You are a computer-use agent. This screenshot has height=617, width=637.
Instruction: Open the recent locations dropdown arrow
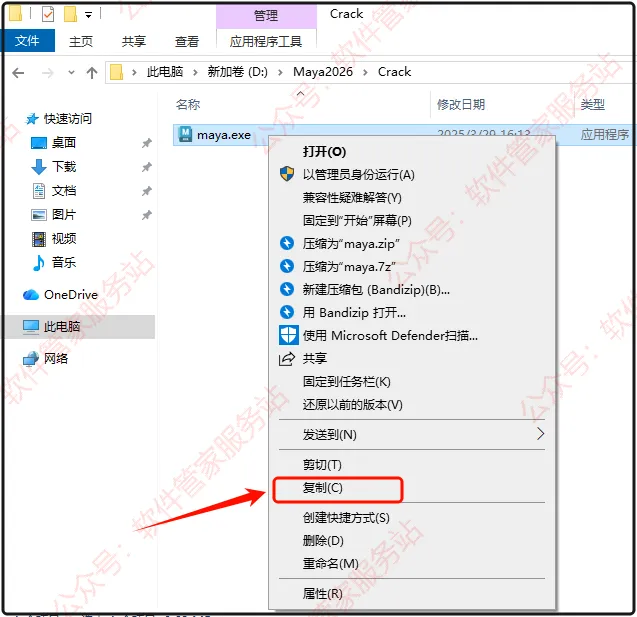pos(72,73)
